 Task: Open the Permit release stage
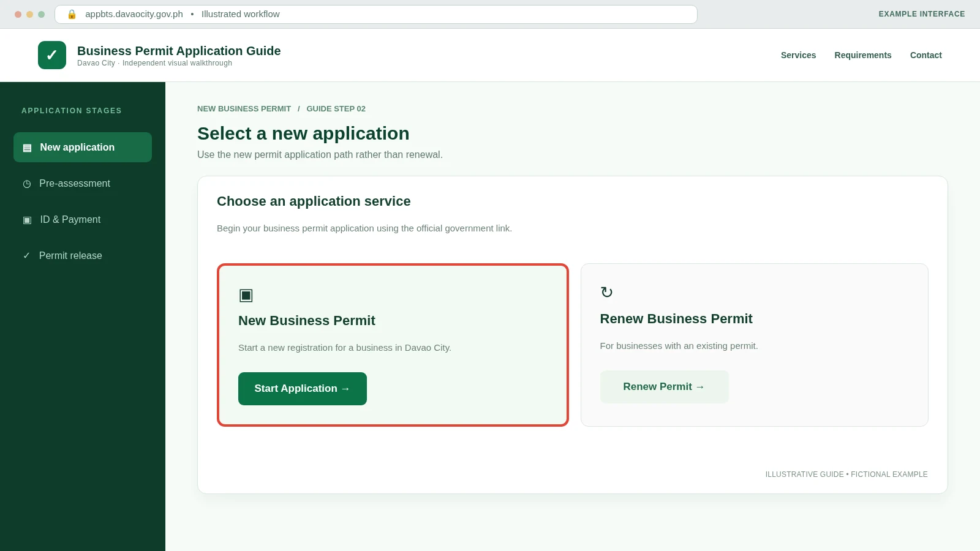pyautogui.click(x=83, y=256)
